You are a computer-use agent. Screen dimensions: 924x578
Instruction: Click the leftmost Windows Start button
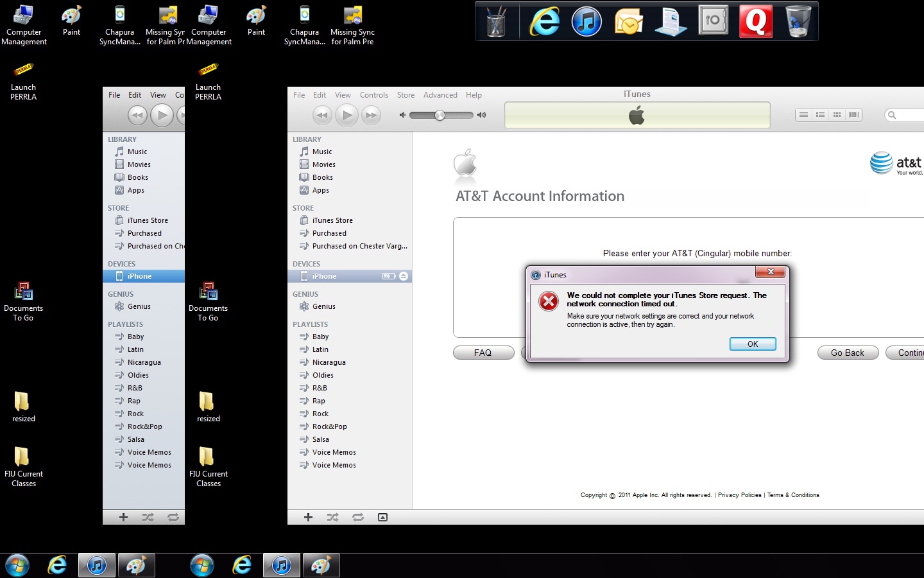click(x=17, y=566)
